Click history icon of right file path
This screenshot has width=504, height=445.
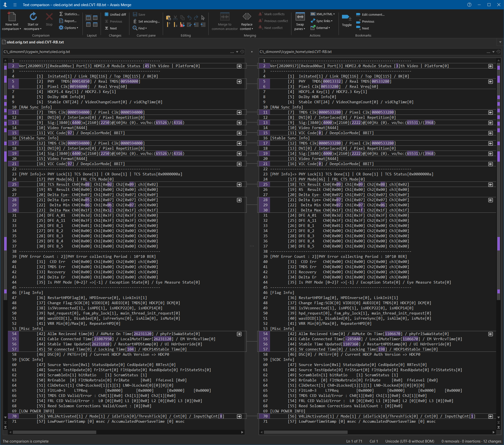click(498, 52)
